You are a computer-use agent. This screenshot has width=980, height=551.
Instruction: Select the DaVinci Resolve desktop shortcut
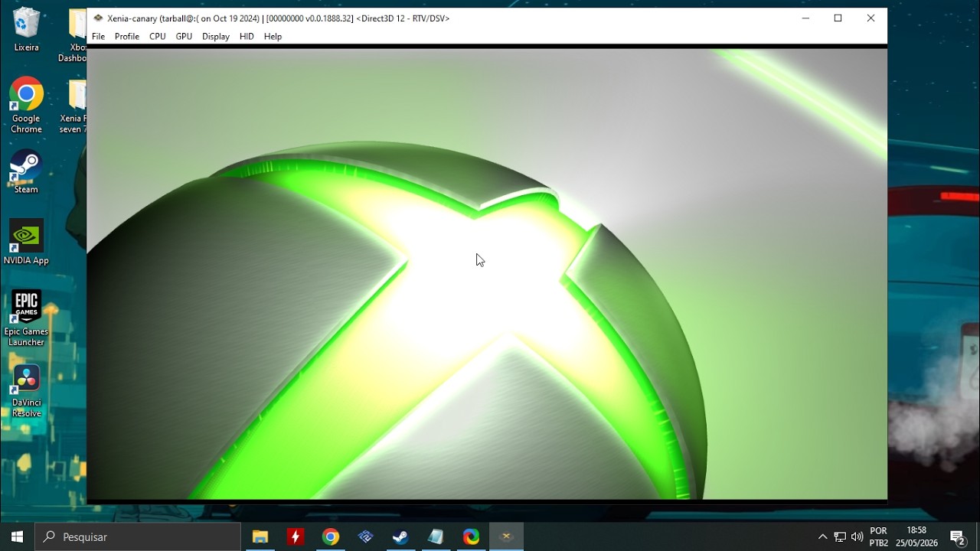(26, 390)
